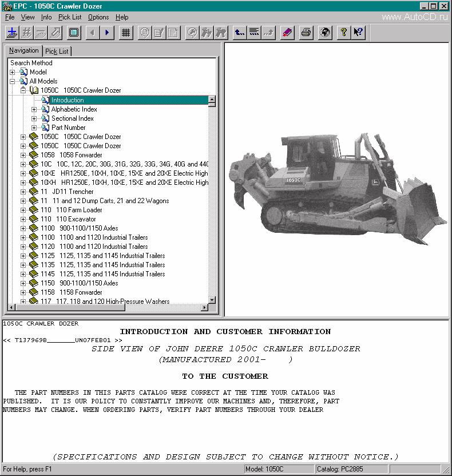Image resolution: width=452 pixels, height=476 pixels.
Task: Click the arrow-with-question-mark context help icon
Action: tap(358, 33)
